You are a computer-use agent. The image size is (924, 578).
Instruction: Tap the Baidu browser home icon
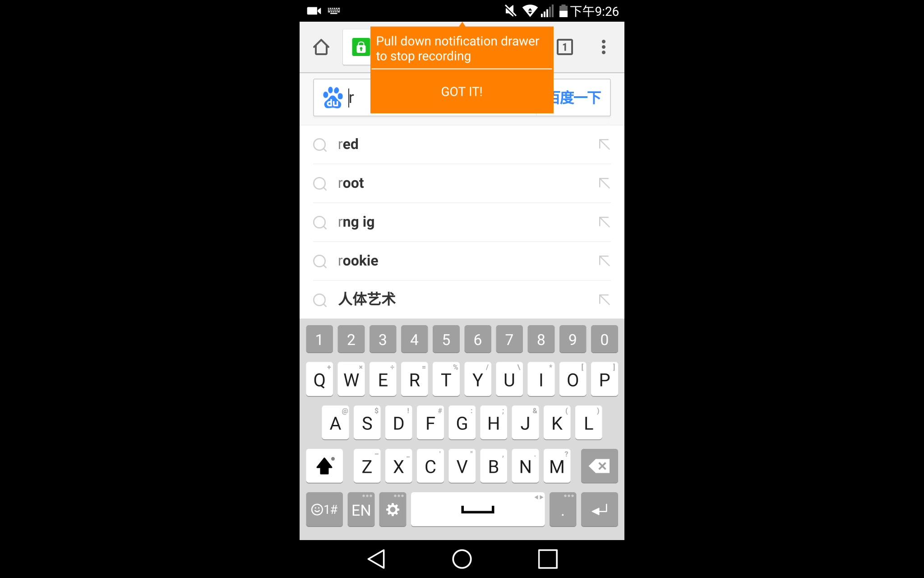[321, 47]
